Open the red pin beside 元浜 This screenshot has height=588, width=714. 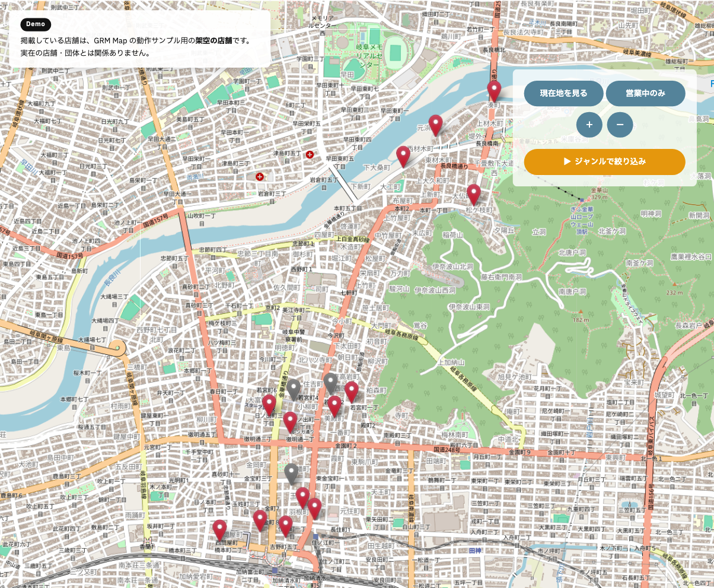pyautogui.click(x=436, y=125)
